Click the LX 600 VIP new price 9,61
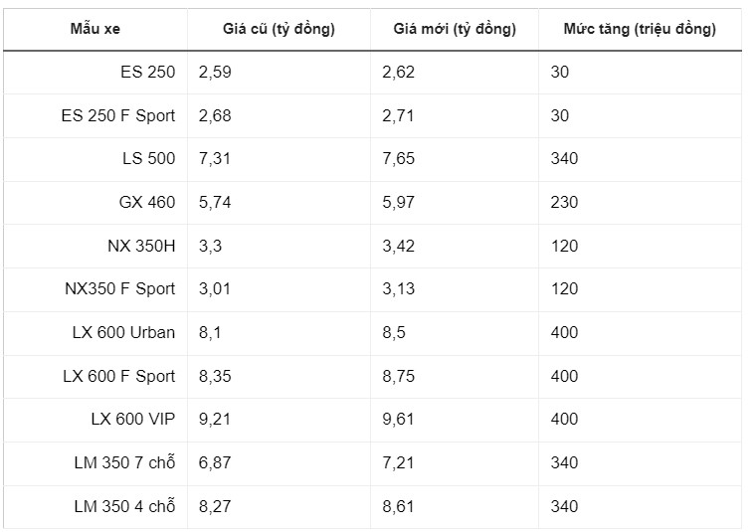756x532 pixels. tap(399, 420)
